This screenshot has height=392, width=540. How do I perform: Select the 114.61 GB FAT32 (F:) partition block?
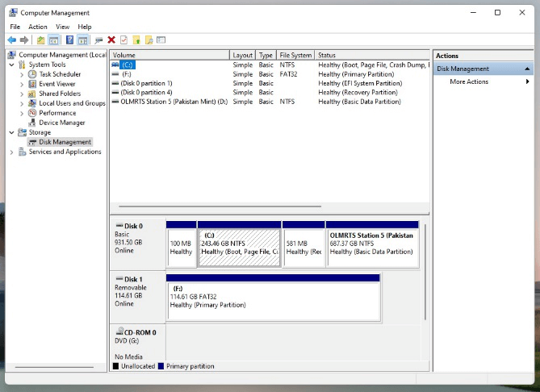pyautogui.click(x=274, y=298)
